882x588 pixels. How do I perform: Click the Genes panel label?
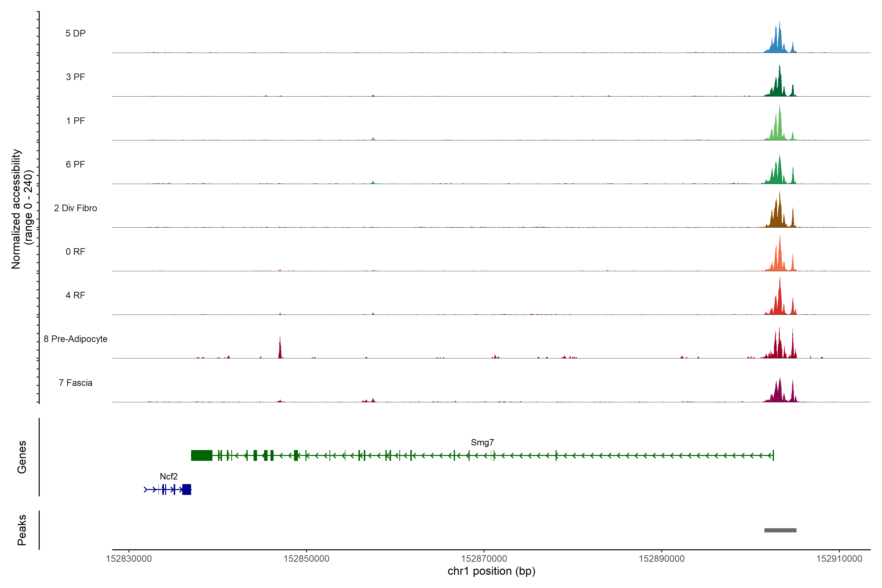point(22,457)
